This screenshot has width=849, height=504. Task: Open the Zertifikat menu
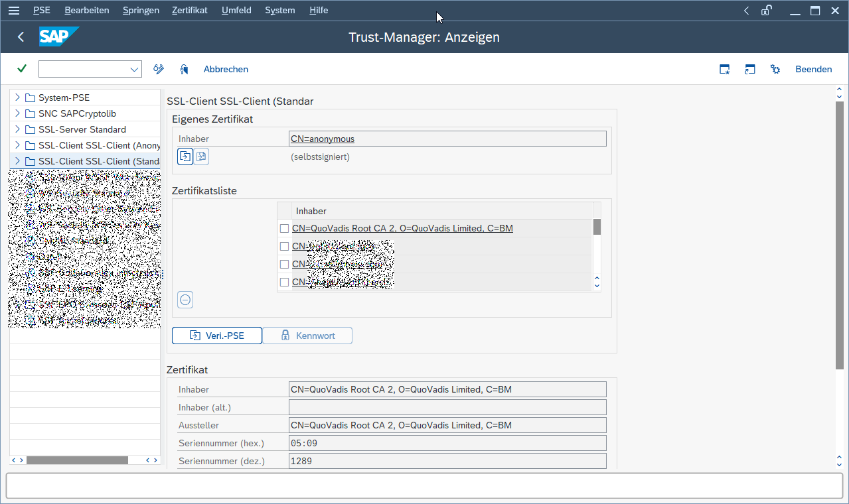coord(189,11)
